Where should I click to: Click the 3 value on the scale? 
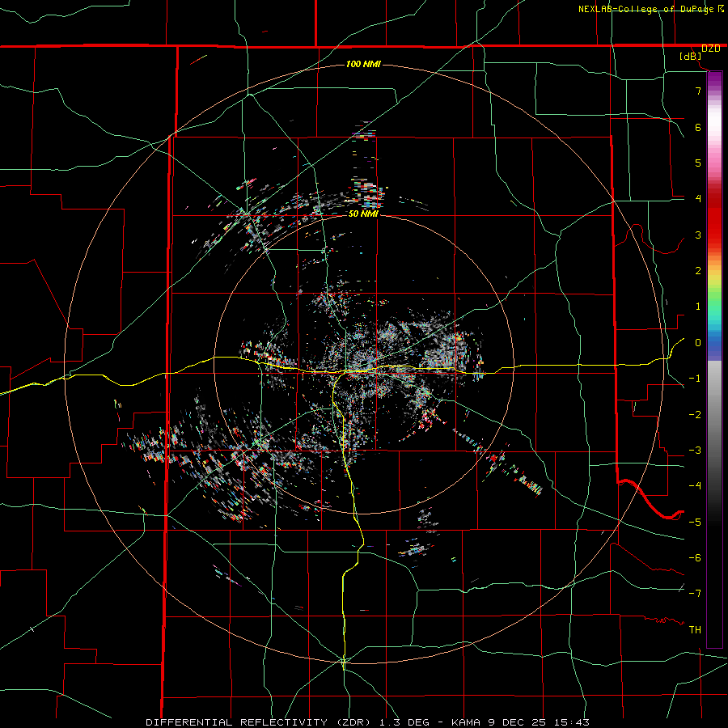point(698,235)
